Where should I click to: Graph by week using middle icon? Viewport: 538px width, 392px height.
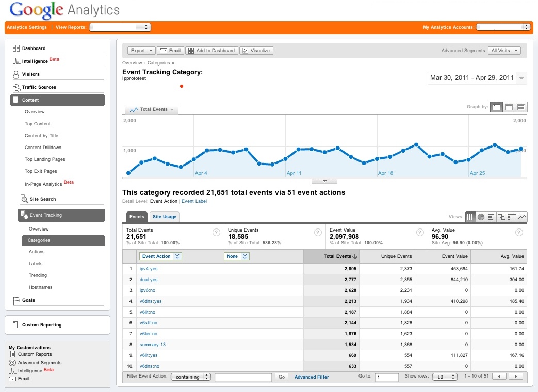click(x=509, y=107)
